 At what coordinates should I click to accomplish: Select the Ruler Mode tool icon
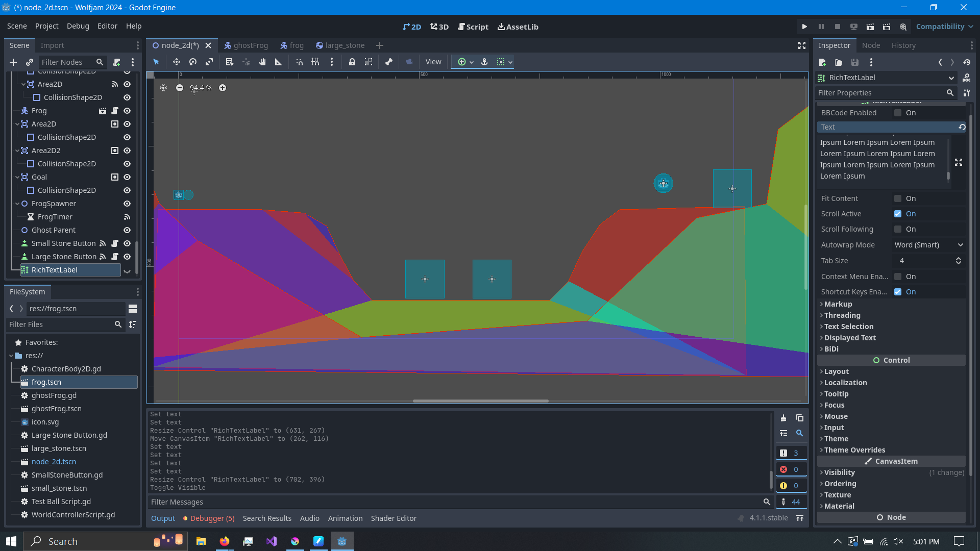click(x=279, y=62)
